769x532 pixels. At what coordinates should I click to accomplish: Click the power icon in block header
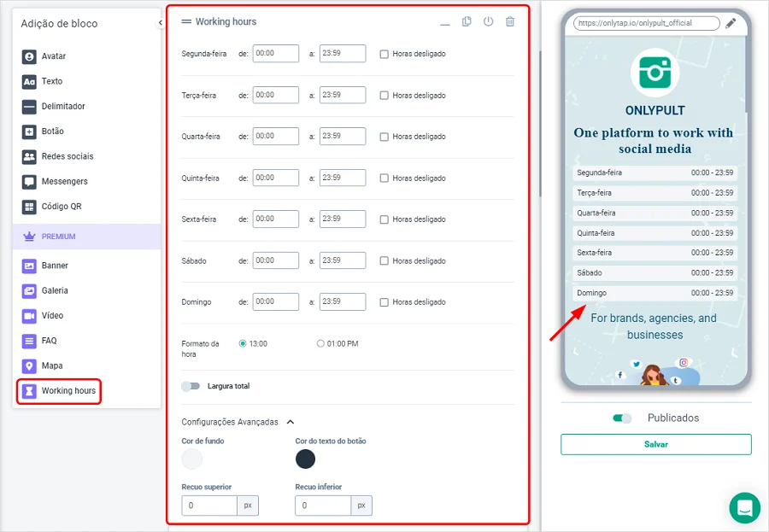[488, 21]
